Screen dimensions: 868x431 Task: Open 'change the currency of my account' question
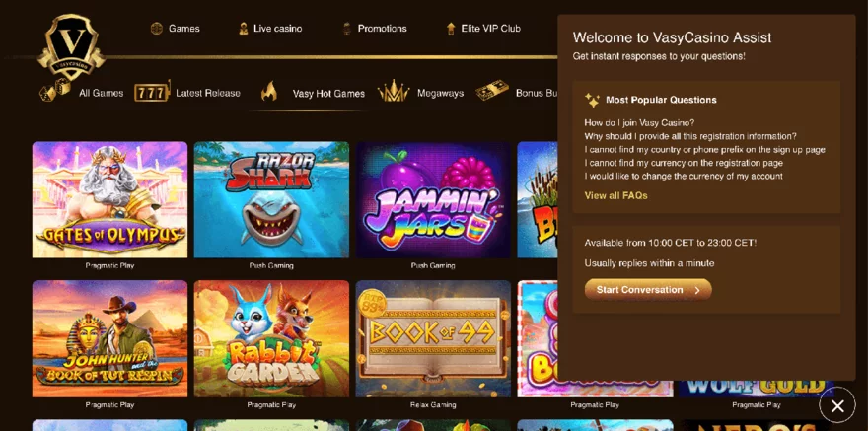[684, 176]
